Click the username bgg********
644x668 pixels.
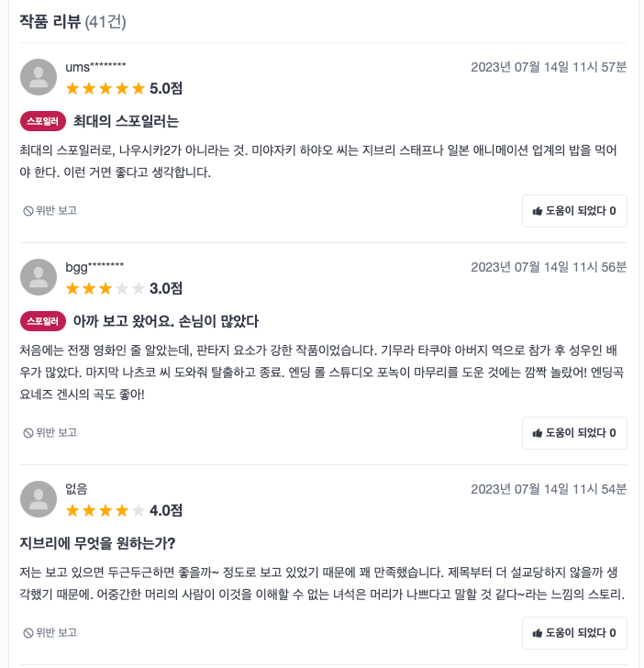94,267
